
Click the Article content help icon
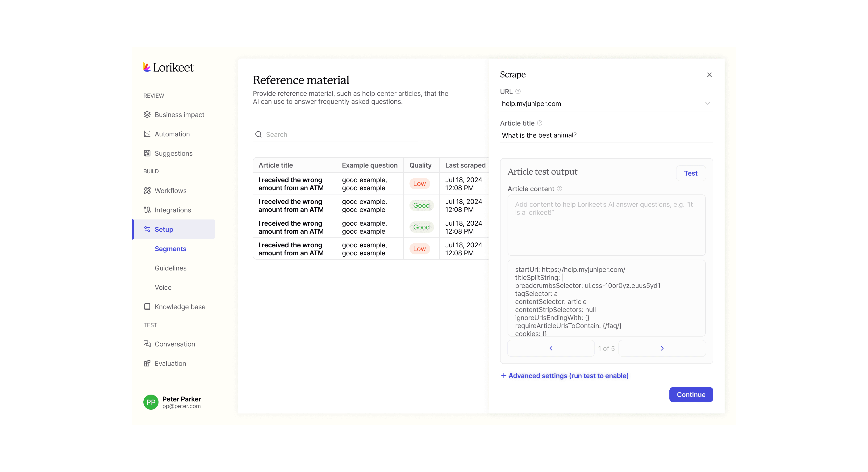click(559, 189)
